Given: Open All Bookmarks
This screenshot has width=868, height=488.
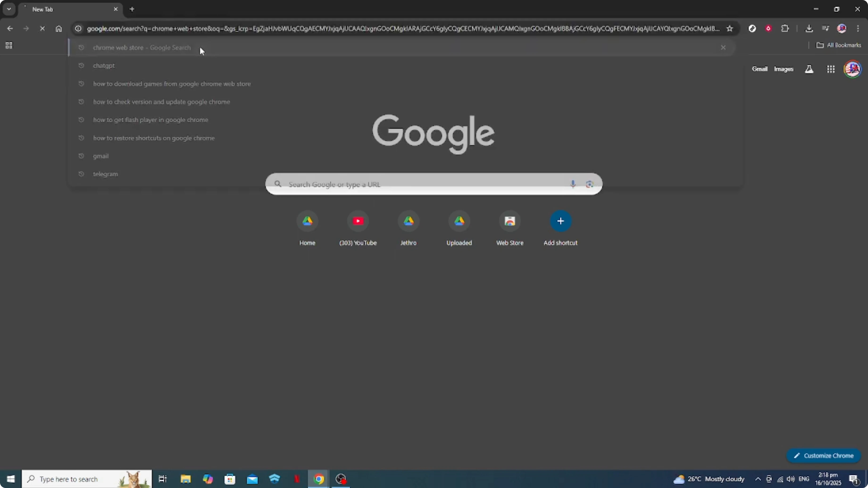Looking at the screenshot, I should point(839,45).
